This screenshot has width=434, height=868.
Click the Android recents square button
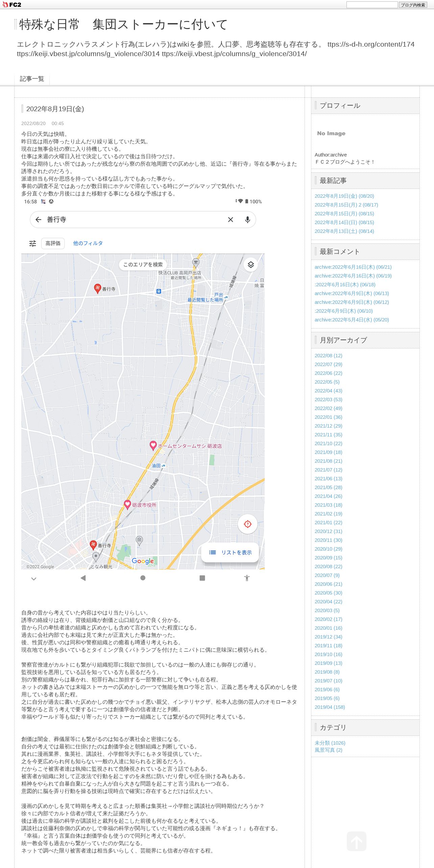(202, 578)
